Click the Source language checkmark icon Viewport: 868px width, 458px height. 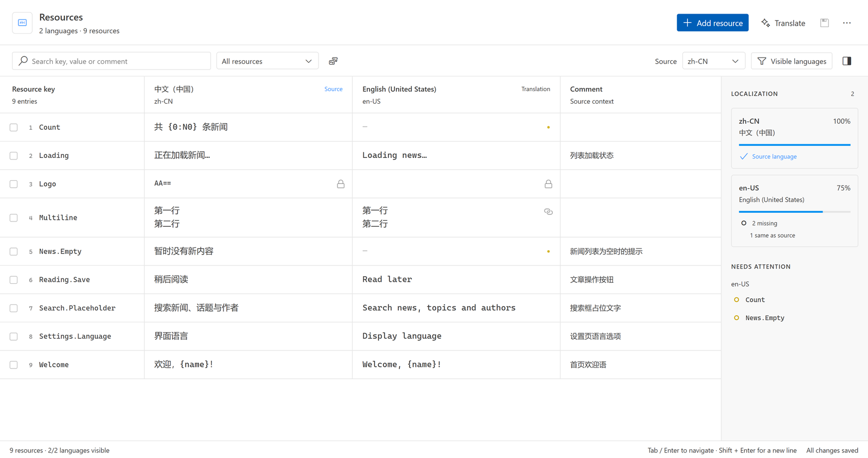tap(744, 156)
